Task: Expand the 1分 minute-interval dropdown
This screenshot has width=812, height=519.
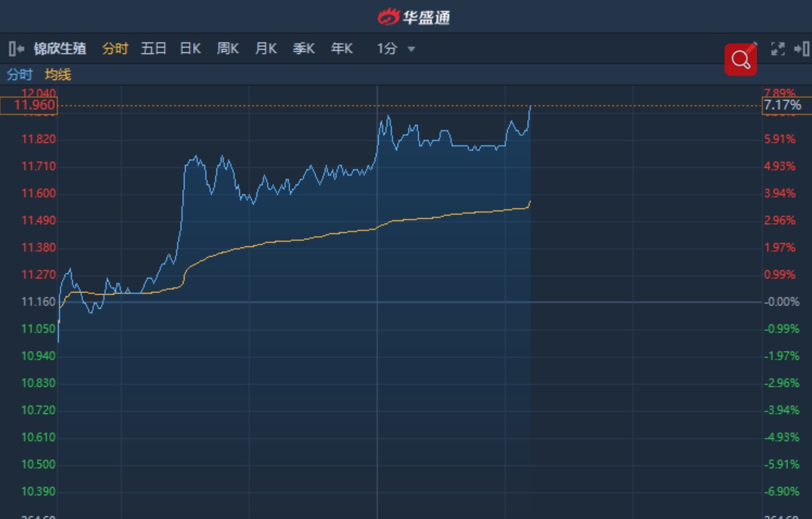Action: 396,48
